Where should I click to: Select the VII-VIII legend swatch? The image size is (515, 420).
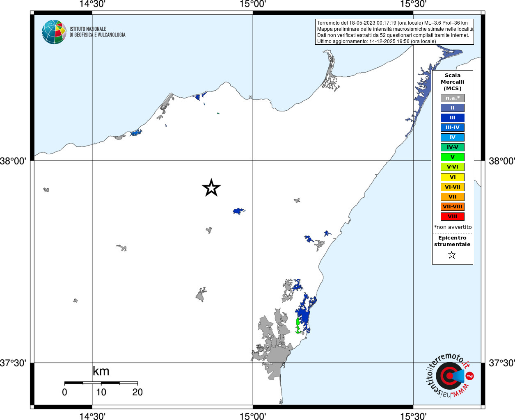(x=453, y=207)
